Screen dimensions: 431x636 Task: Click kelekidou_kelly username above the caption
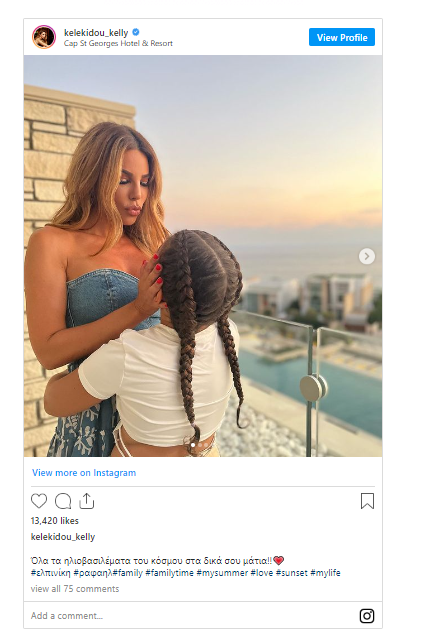pos(63,537)
